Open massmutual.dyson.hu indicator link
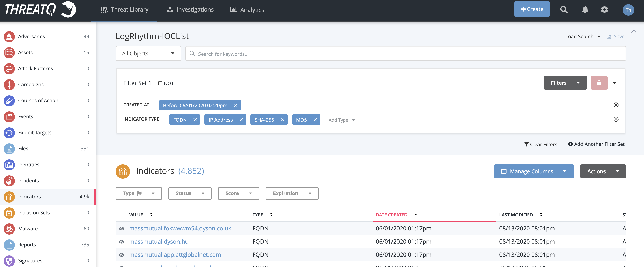The image size is (644, 267). coord(159,242)
